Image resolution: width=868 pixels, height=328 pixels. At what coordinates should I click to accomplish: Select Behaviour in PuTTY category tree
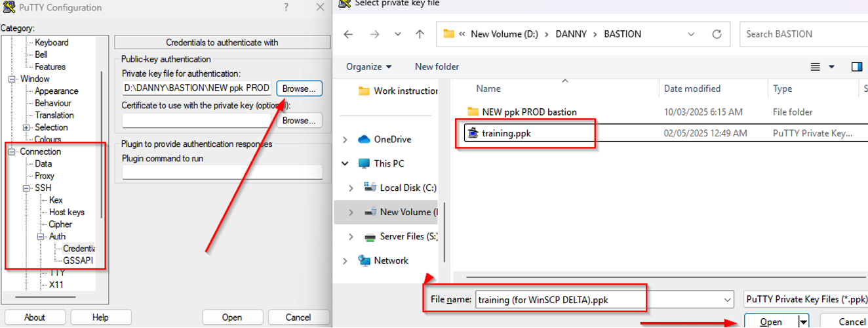click(x=53, y=103)
